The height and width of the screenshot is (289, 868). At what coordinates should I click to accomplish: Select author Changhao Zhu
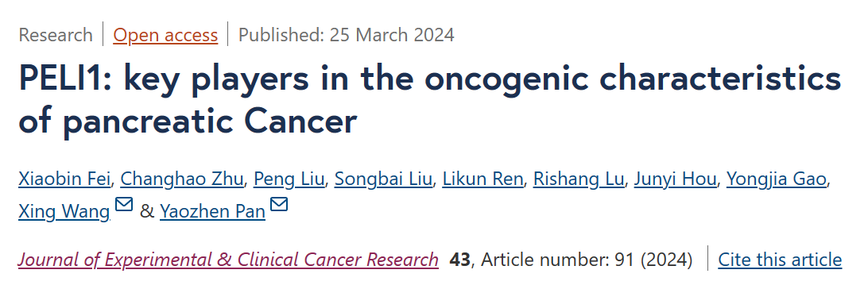pos(181,179)
